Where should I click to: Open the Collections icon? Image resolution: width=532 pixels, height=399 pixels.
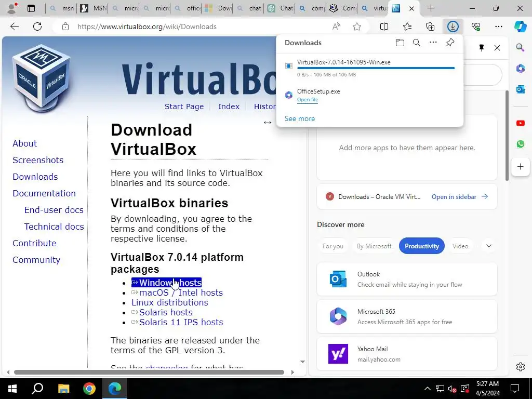pyautogui.click(x=430, y=26)
